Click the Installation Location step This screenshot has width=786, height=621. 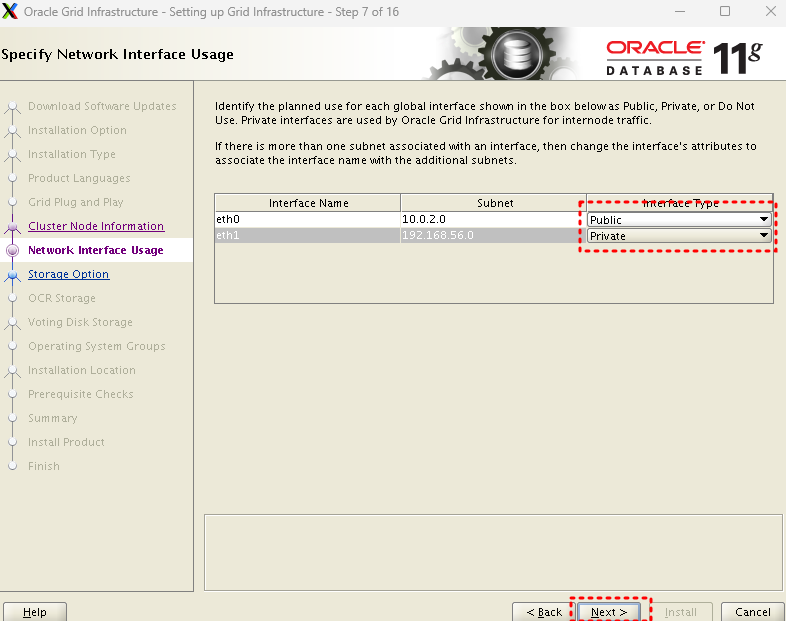pos(82,370)
